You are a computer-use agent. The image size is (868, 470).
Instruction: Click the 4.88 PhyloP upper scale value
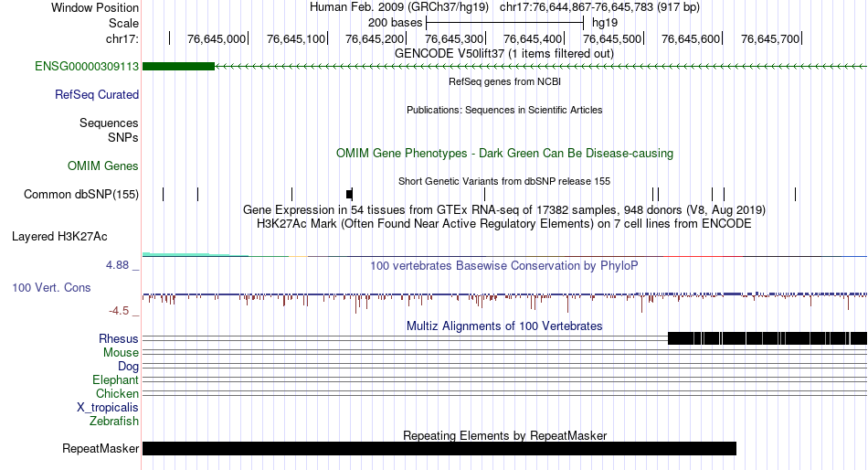[x=117, y=265]
